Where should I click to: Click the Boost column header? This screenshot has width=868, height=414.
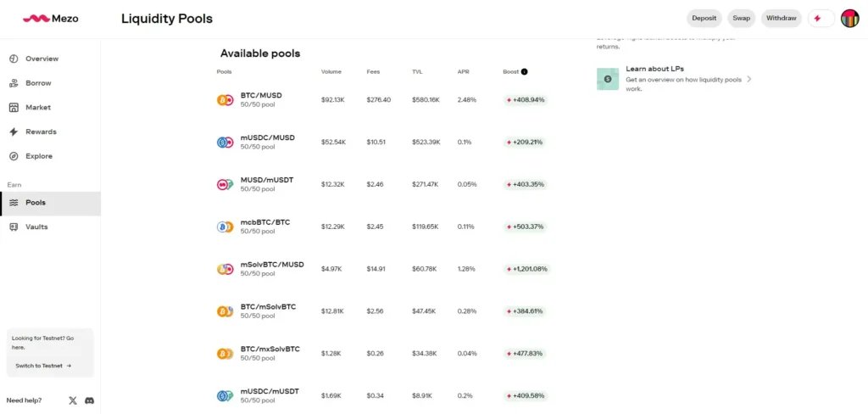tap(511, 71)
